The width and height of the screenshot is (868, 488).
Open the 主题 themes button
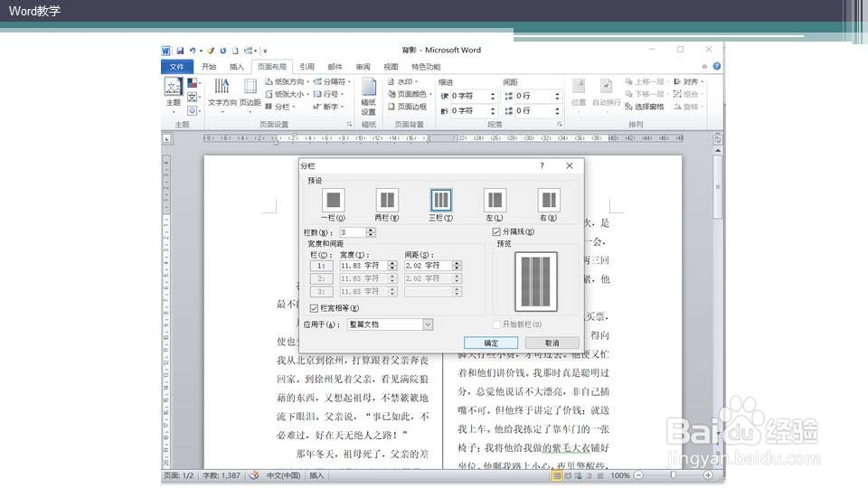tap(174, 94)
